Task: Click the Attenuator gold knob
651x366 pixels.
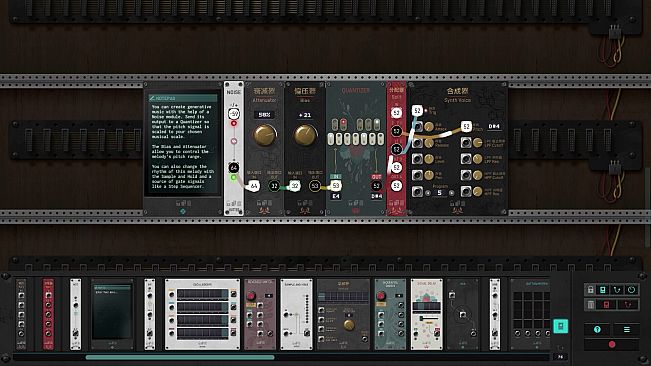Action: (264, 135)
